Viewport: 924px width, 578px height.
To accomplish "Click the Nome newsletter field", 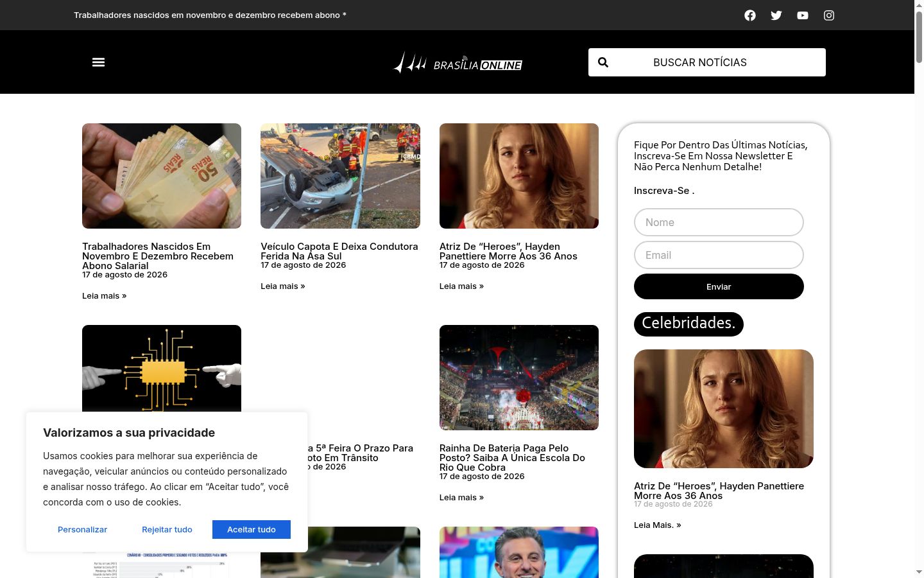I will click(x=719, y=222).
